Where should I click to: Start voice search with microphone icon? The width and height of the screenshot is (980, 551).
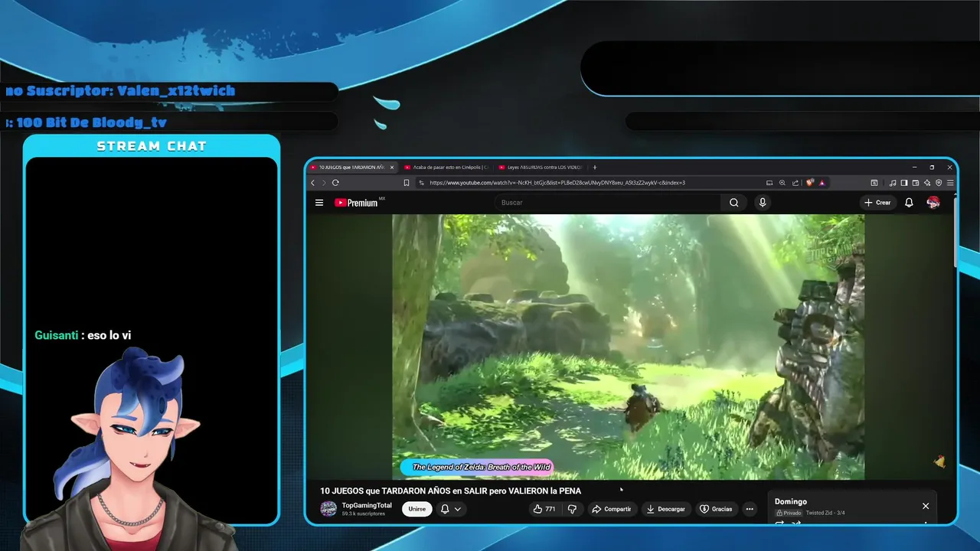(x=762, y=203)
